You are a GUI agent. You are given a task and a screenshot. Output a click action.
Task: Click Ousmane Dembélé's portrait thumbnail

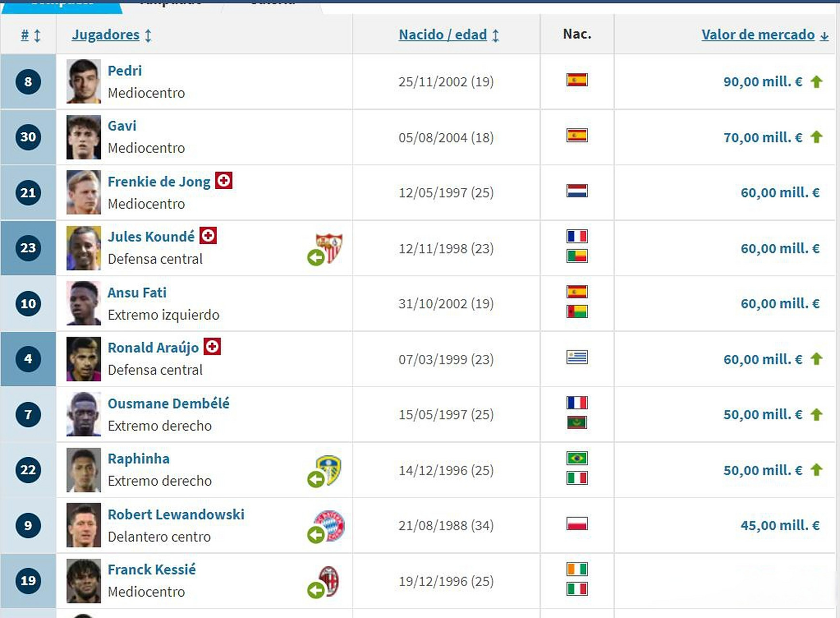(x=83, y=414)
